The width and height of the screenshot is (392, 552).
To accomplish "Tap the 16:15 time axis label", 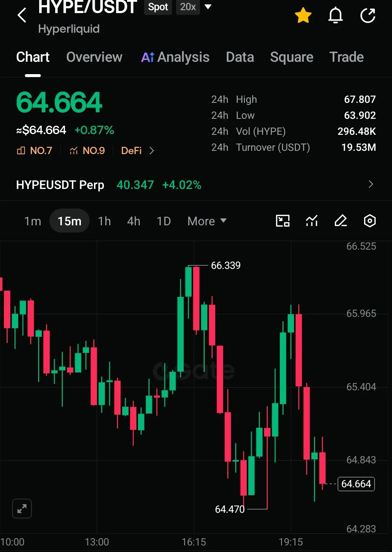I will click(194, 542).
